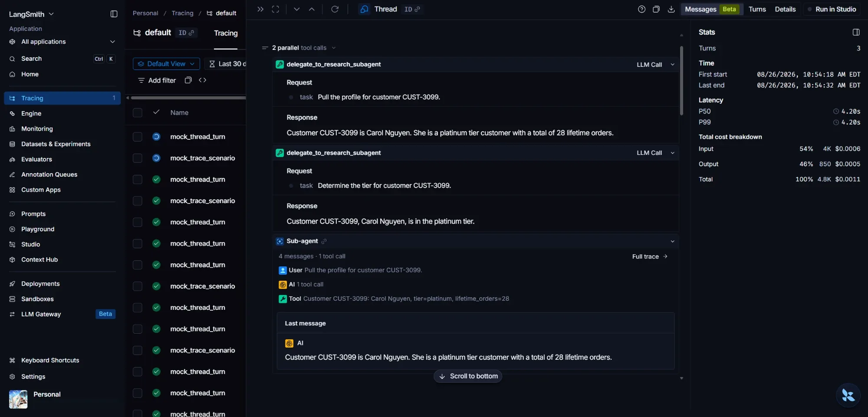Check the first mock_trace_scenario row checkbox
The image size is (868, 417).
[138, 158]
